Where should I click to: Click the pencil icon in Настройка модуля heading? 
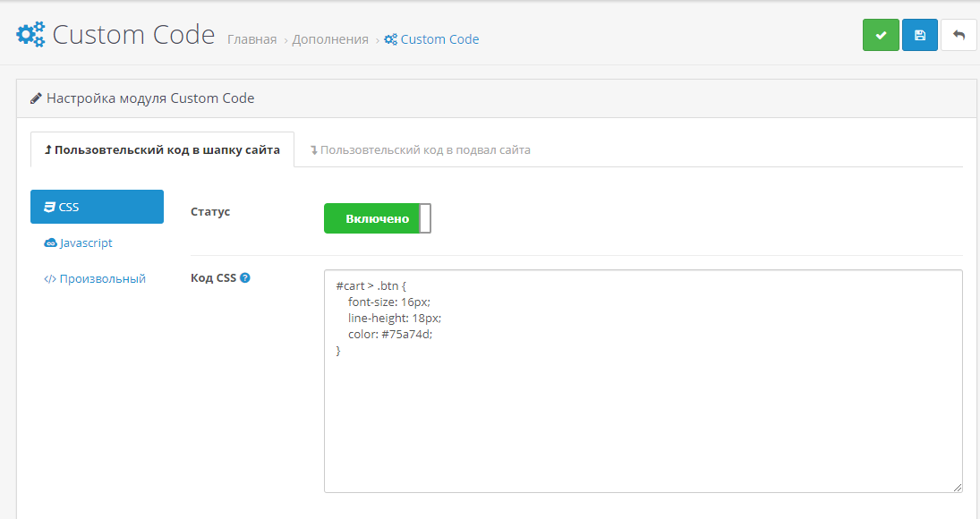click(x=36, y=98)
